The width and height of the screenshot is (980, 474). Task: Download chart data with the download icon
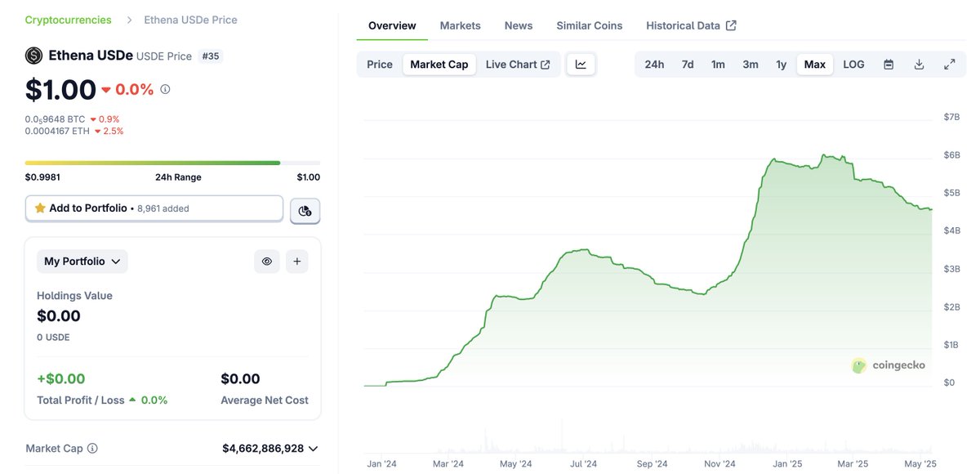coord(919,65)
